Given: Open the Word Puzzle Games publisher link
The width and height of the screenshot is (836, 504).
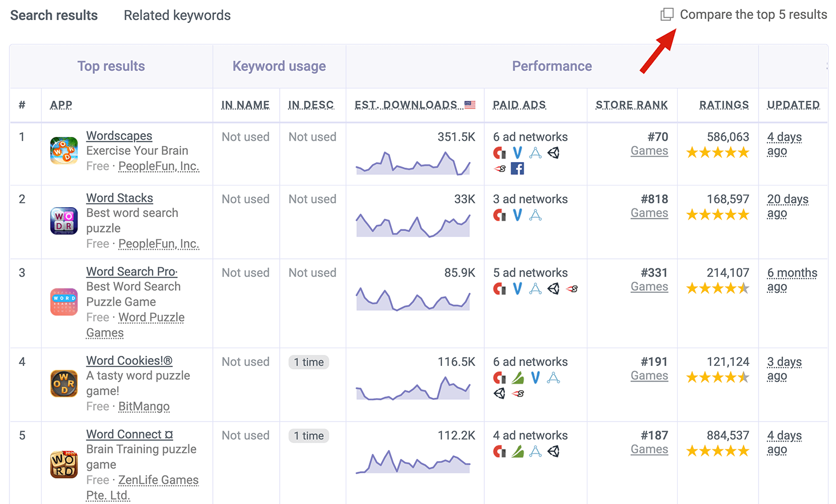Looking at the screenshot, I should click(135, 325).
